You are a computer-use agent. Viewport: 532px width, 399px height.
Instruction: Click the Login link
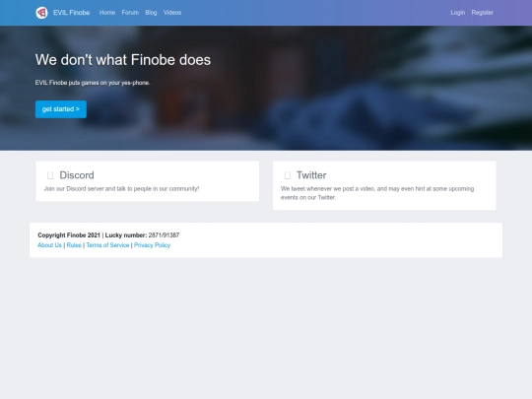pos(458,13)
